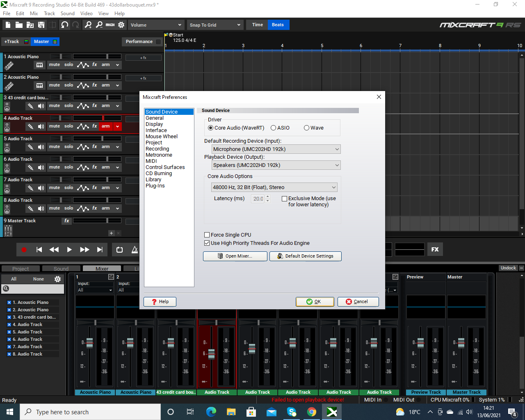Solo track 4 Audio Track

[69, 126]
